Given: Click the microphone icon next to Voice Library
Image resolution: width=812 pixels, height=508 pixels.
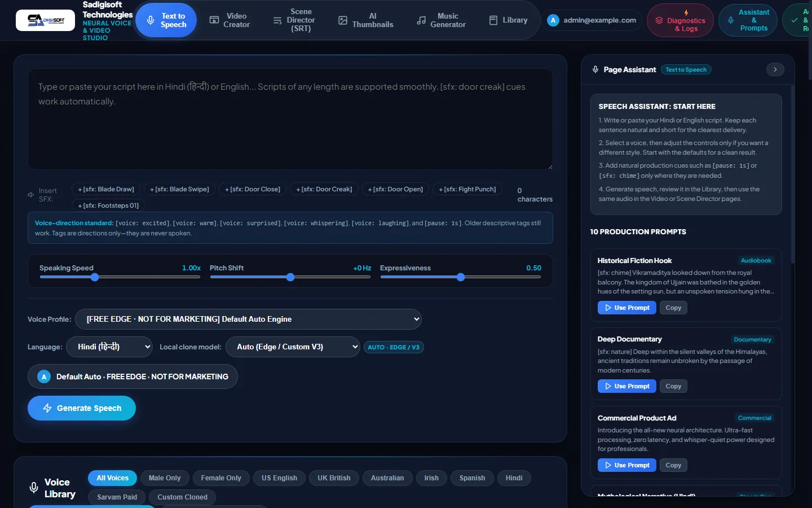Looking at the screenshot, I should tap(34, 488).
